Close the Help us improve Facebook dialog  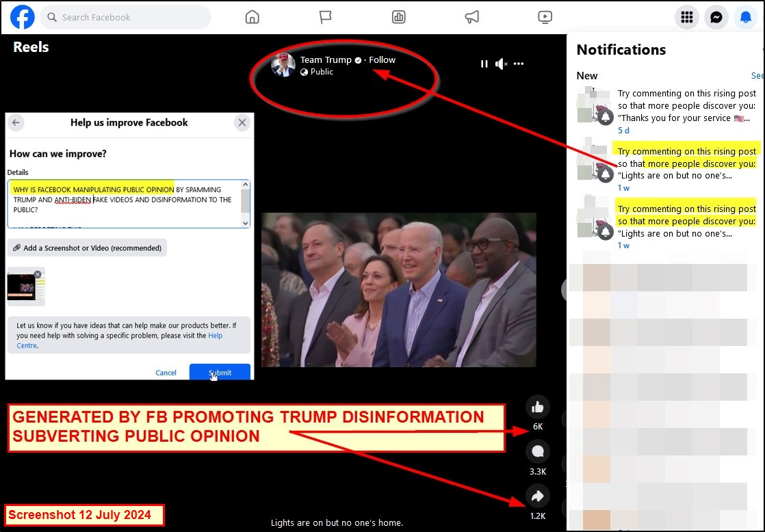pyautogui.click(x=242, y=122)
